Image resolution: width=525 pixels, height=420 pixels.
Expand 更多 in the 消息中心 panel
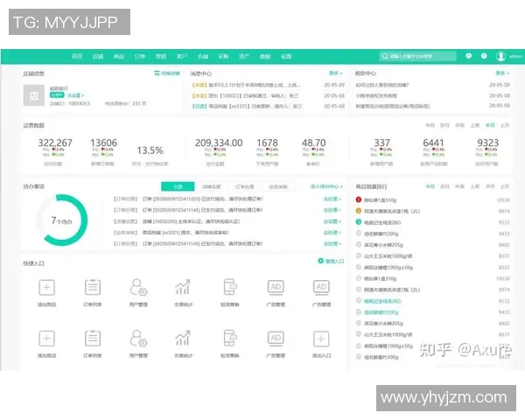coord(335,73)
